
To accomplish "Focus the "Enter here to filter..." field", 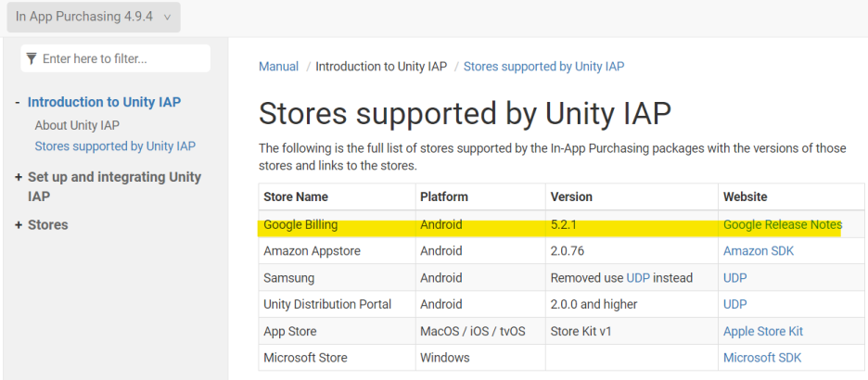I will pos(121,59).
